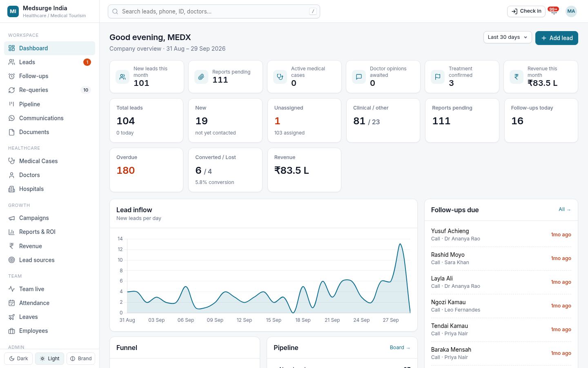Open Communications in the sidebar
The height and width of the screenshot is (368, 588).
(x=49, y=118)
